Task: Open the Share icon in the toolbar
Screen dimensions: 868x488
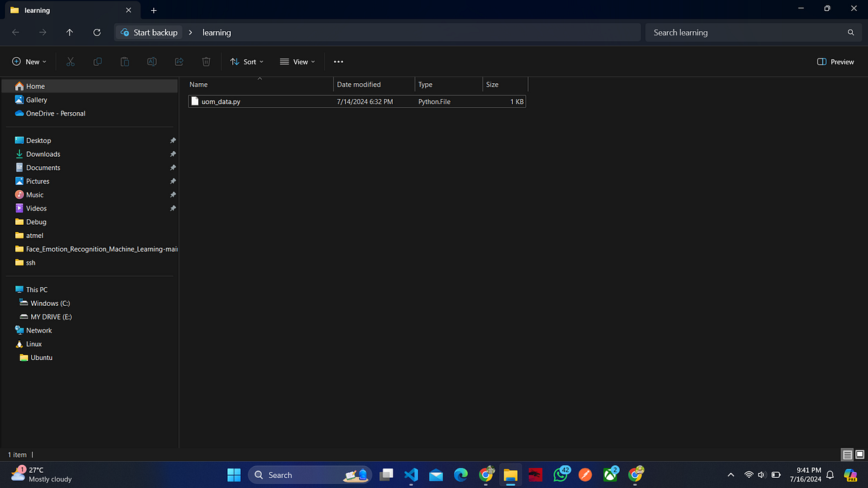Action: click(179, 61)
